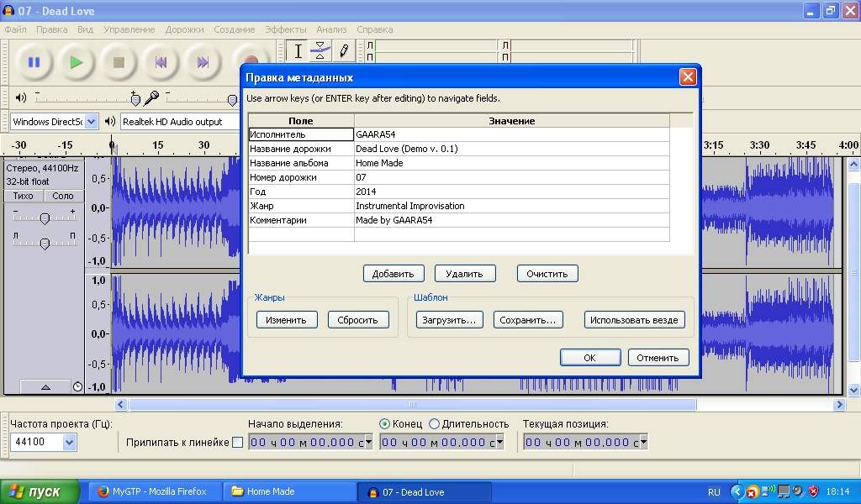The height and width of the screenshot is (504, 861).
Task: Select the Draw pencil tool
Action: (x=343, y=51)
